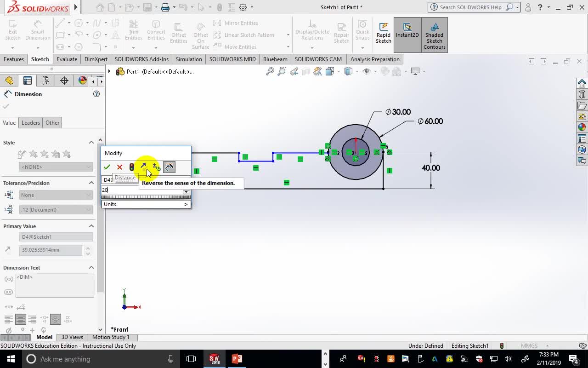Collapse the Dimension Text section
This screenshot has width=588, height=368.
pos(91,268)
